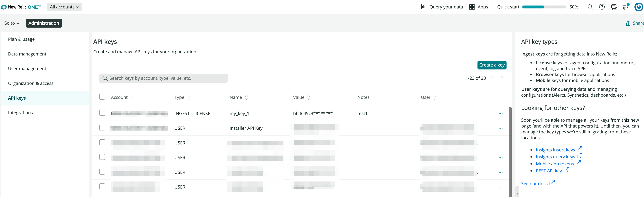The height and width of the screenshot is (197, 644).
Task: Click the Quick start label
Action: click(508, 7)
